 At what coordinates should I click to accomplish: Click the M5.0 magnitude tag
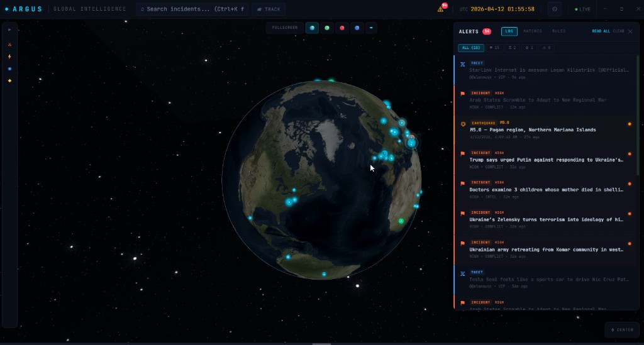click(504, 123)
